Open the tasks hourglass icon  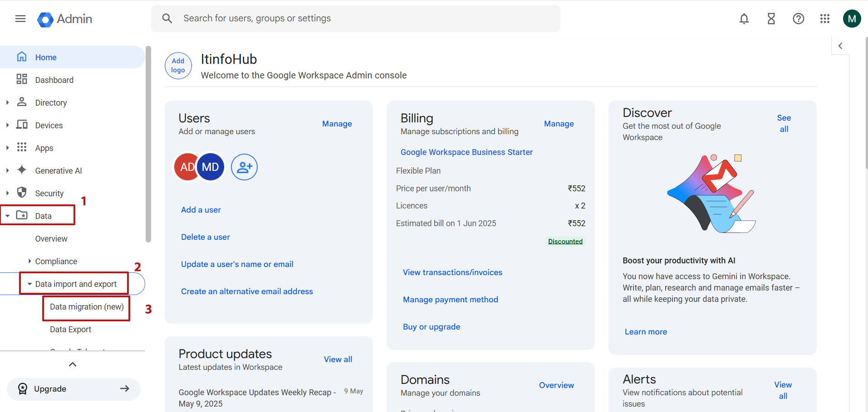[x=771, y=19]
